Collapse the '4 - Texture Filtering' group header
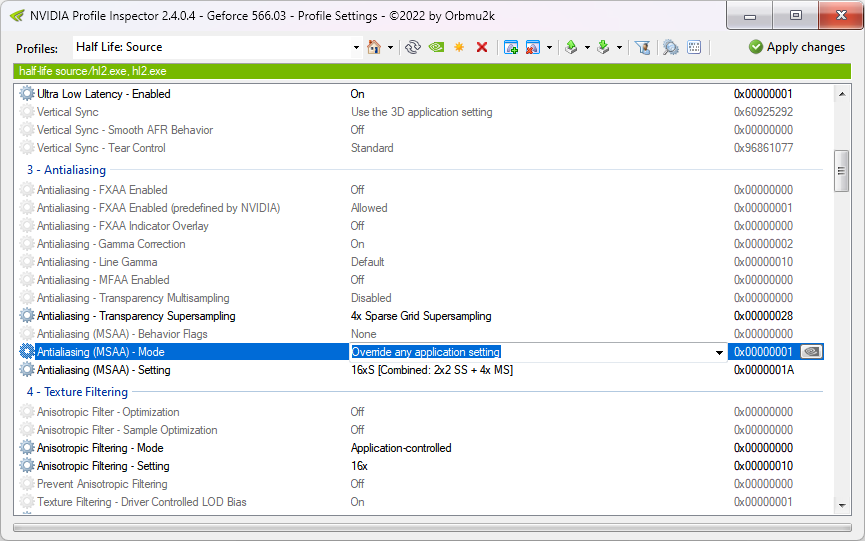Viewport: 865px width, 541px height. 77,392
